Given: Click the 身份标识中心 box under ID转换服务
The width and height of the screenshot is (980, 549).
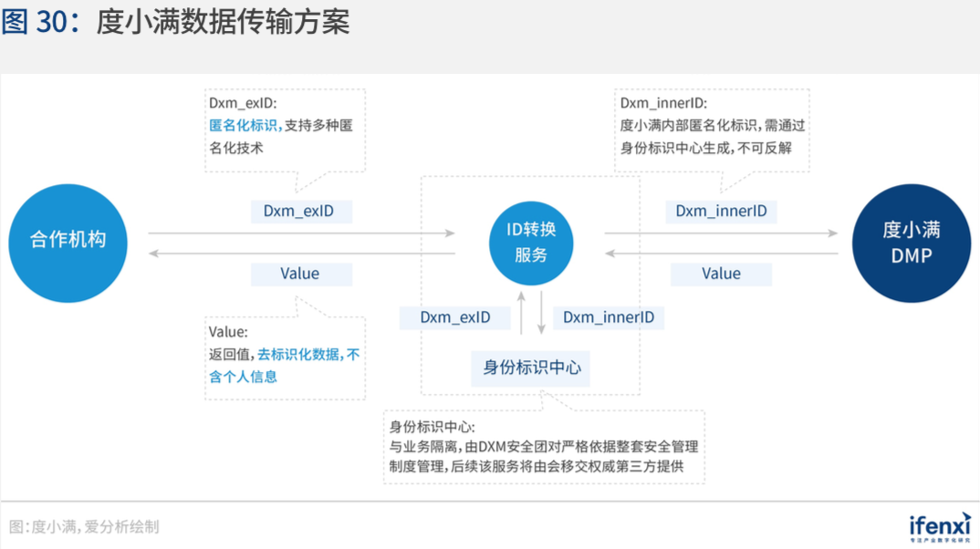Looking at the screenshot, I should (531, 368).
